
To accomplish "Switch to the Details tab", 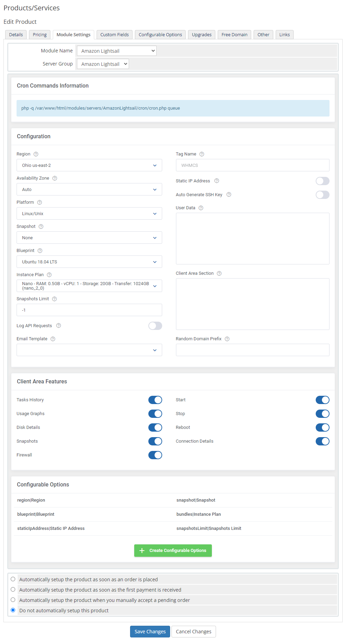I will (16, 34).
